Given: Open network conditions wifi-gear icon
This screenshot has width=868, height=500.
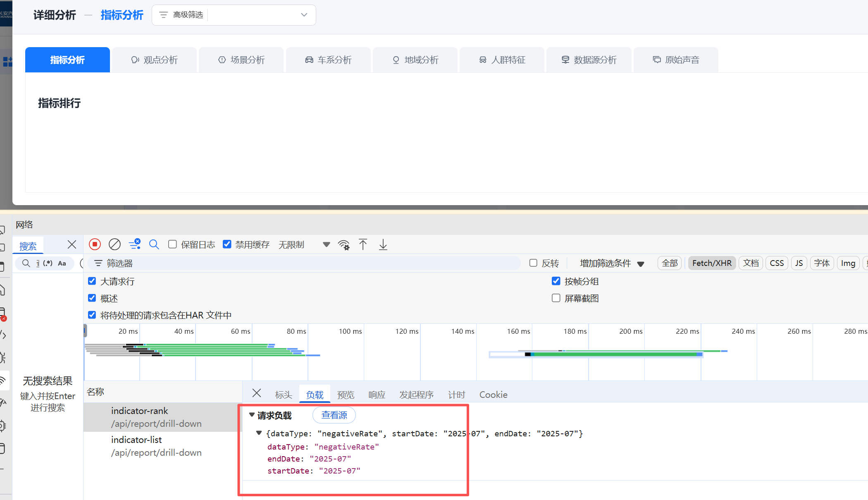Looking at the screenshot, I should click(343, 245).
